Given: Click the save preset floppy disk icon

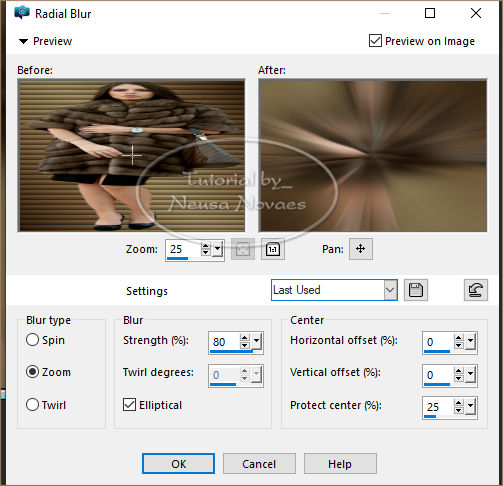Looking at the screenshot, I should (x=416, y=290).
